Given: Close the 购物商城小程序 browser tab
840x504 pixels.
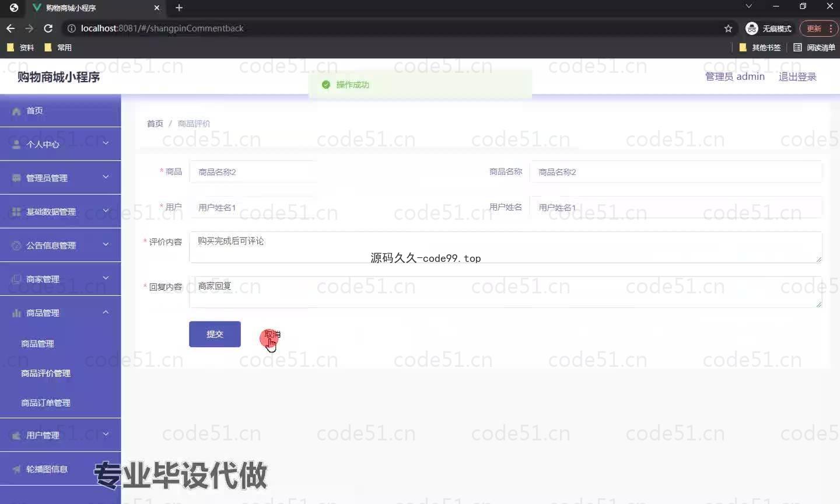Looking at the screenshot, I should click(x=156, y=8).
